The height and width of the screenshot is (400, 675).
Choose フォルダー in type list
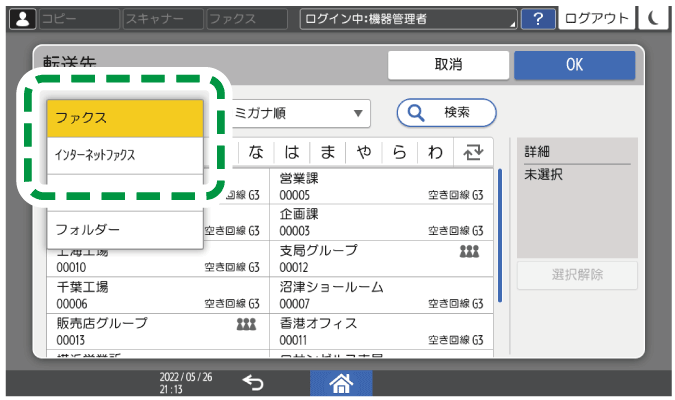pos(125,230)
